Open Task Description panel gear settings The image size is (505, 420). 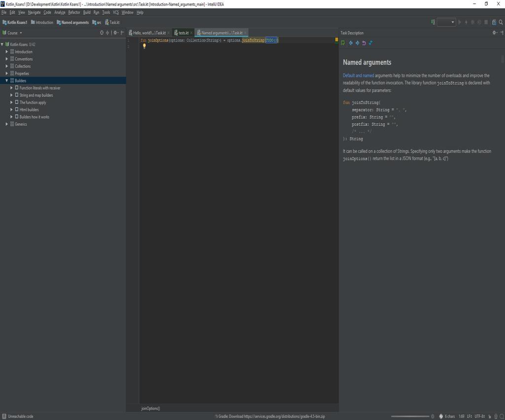point(495,33)
